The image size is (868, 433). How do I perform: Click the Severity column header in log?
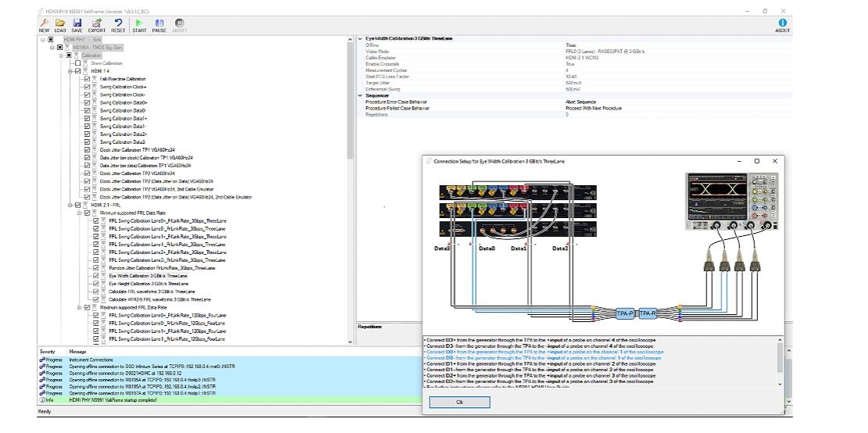tap(48, 352)
